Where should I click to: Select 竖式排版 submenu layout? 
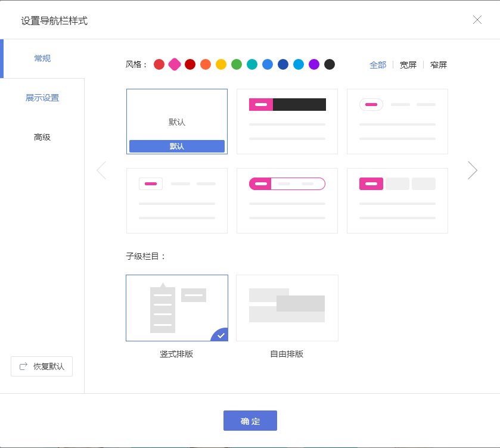[x=177, y=308]
